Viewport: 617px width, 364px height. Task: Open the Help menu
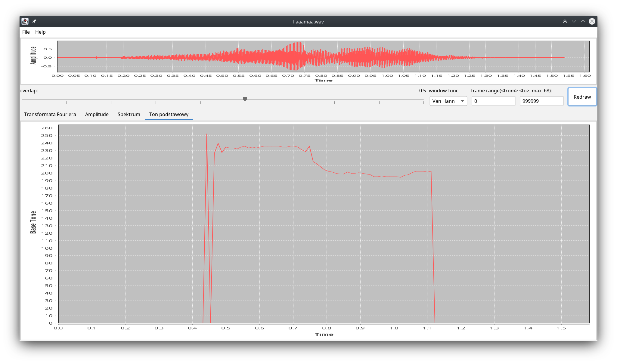tap(40, 32)
